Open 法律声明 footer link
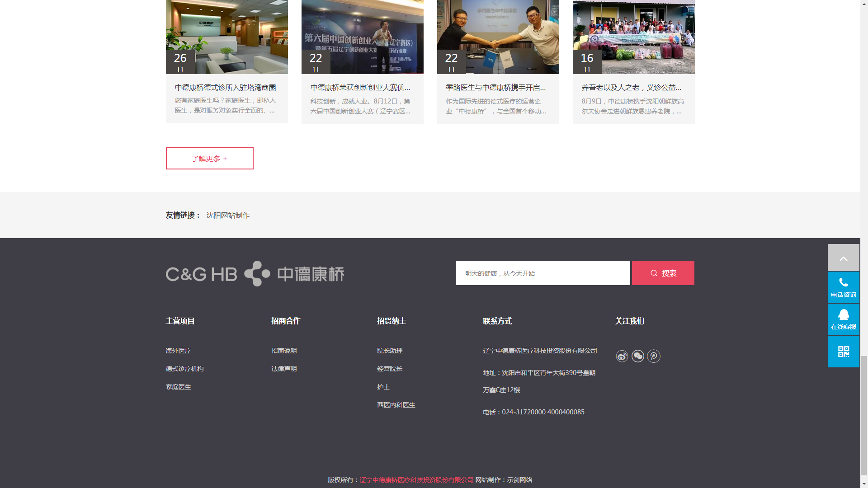Image resolution: width=868 pixels, height=488 pixels. coord(284,369)
